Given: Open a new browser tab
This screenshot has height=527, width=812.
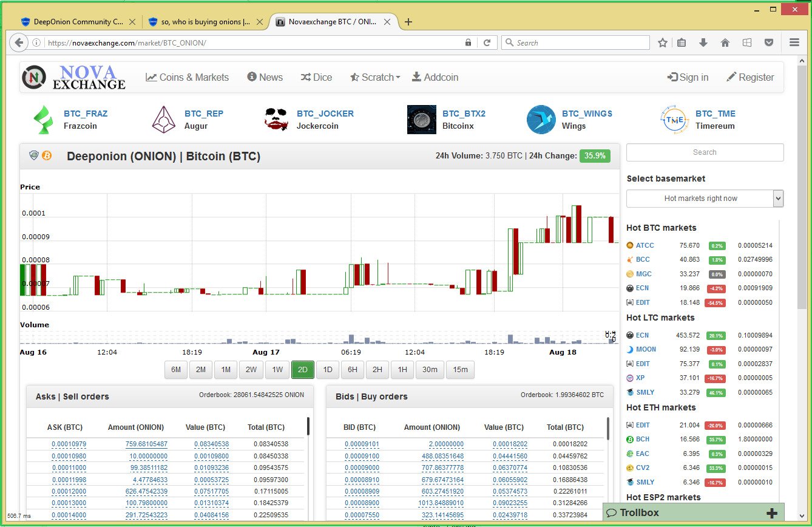Looking at the screenshot, I should click(x=408, y=22).
